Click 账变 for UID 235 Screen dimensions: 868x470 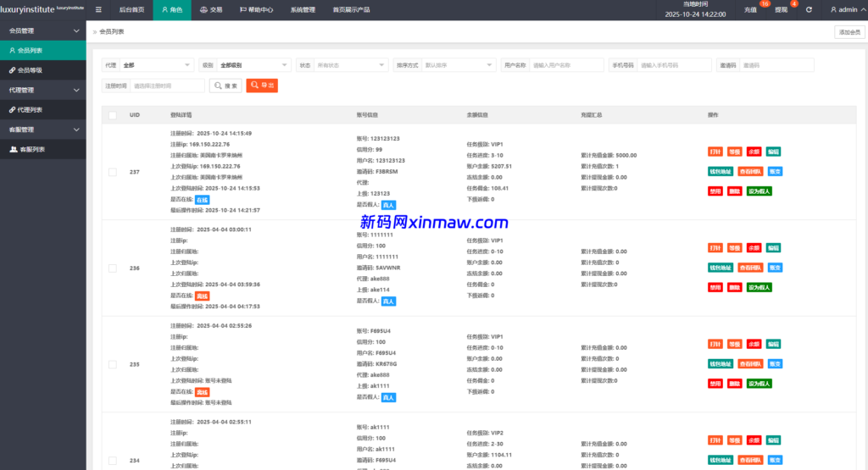pos(775,364)
